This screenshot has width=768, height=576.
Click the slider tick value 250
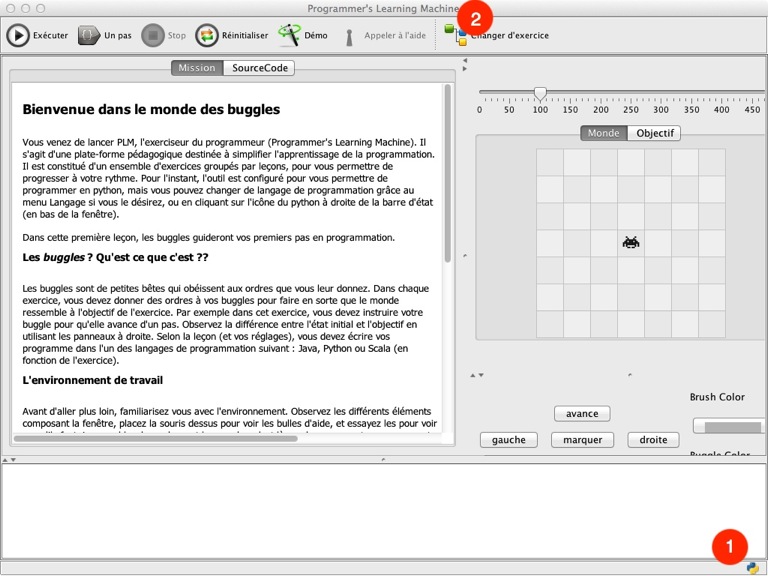pos(631,110)
